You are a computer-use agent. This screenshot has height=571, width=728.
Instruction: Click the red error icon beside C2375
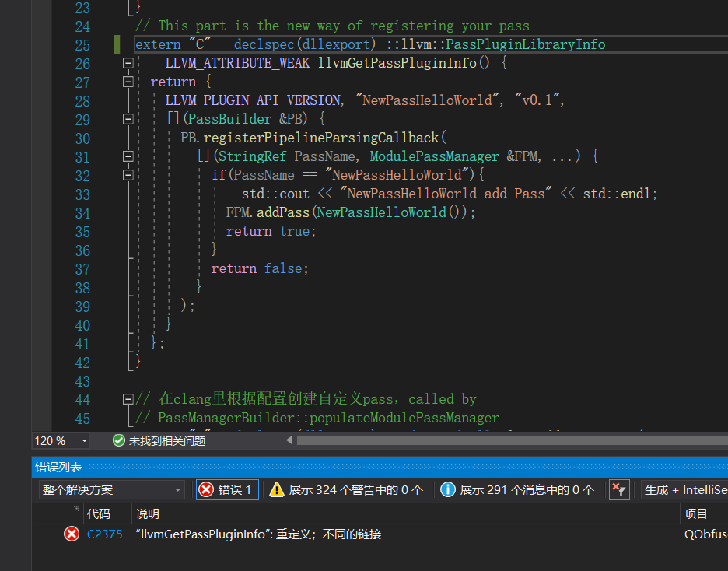71,534
